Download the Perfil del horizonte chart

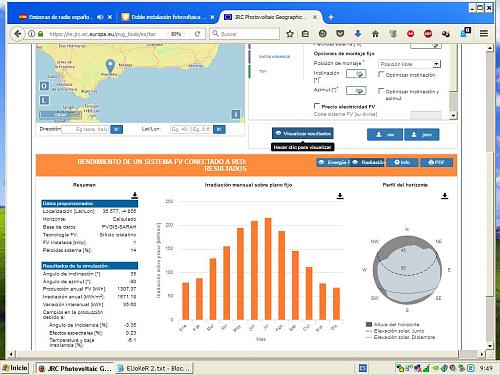click(445, 196)
